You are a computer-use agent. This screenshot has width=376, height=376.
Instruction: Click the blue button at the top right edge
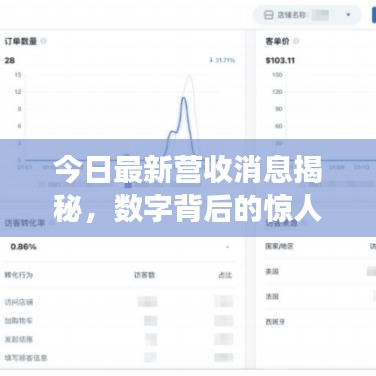[374, 14]
